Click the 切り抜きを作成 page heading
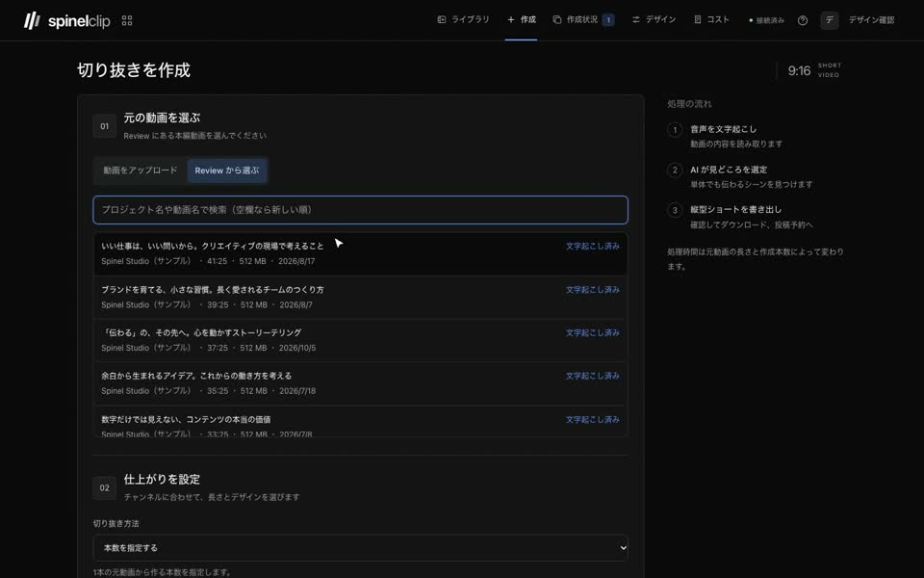The width and height of the screenshot is (924, 578). [134, 70]
